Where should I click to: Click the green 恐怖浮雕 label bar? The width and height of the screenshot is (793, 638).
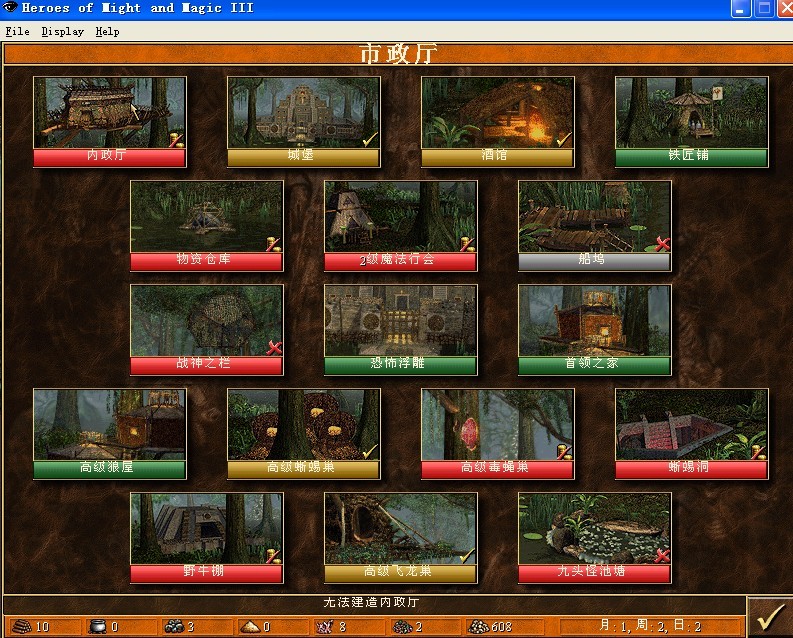[401, 366]
